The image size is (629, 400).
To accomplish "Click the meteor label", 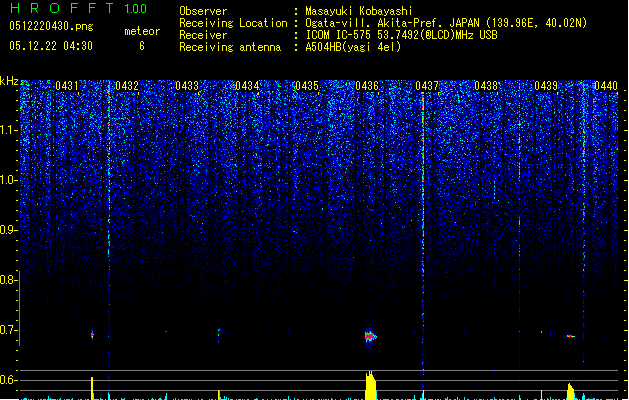I will pyautogui.click(x=142, y=31).
